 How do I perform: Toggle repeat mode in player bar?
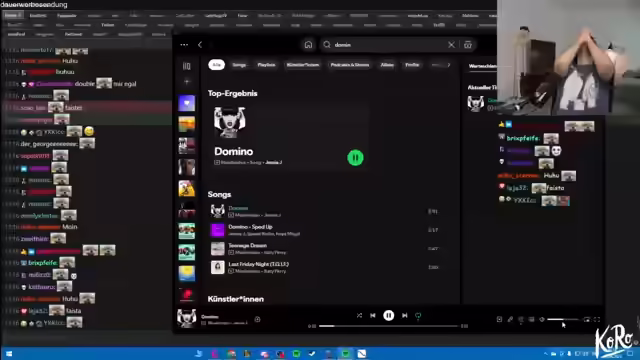(x=418, y=316)
